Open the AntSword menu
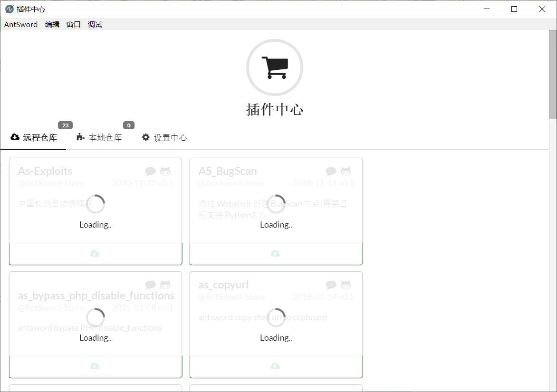 tap(21, 24)
